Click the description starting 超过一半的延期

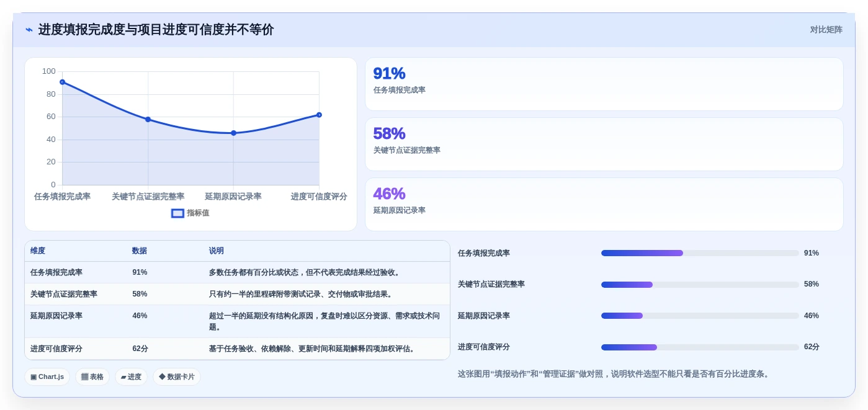coord(324,321)
